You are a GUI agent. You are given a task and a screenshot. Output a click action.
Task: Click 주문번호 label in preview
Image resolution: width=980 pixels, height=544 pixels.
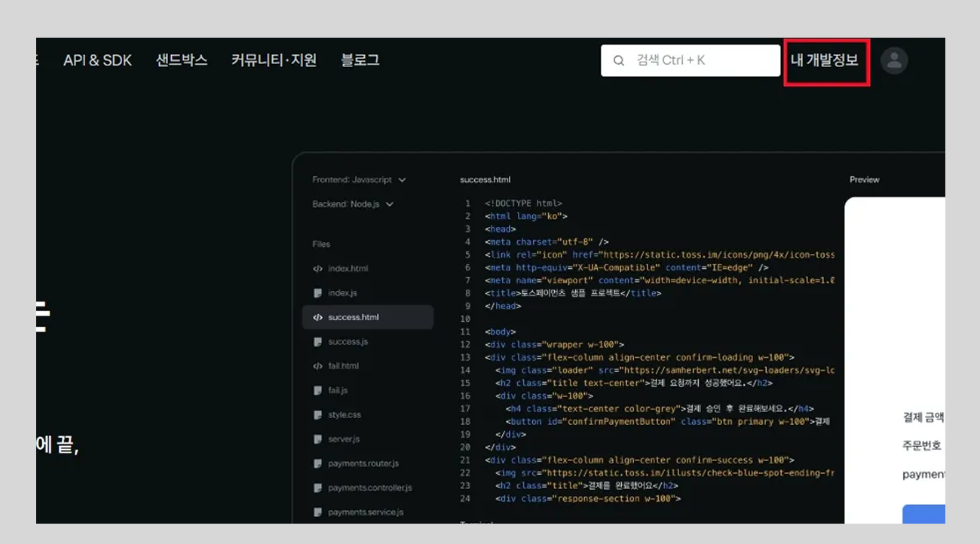[922, 445]
